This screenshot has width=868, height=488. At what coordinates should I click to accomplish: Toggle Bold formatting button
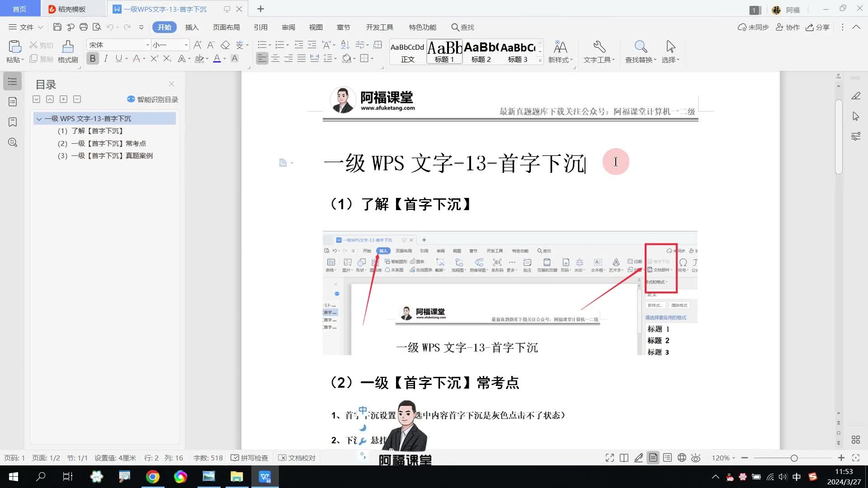click(x=93, y=58)
